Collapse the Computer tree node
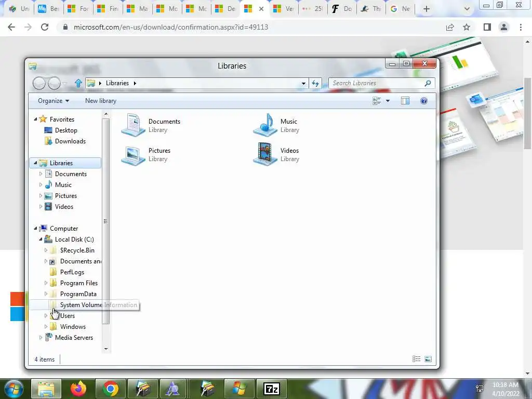This screenshot has width=532, height=399. tap(35, 229)
